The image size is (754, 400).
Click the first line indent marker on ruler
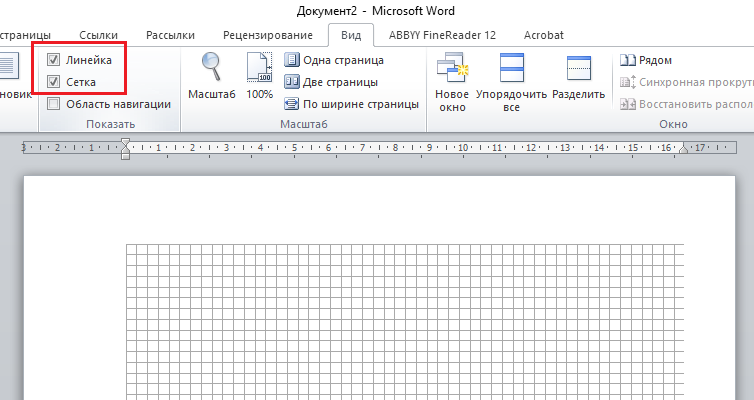click(x=125, y=143)
